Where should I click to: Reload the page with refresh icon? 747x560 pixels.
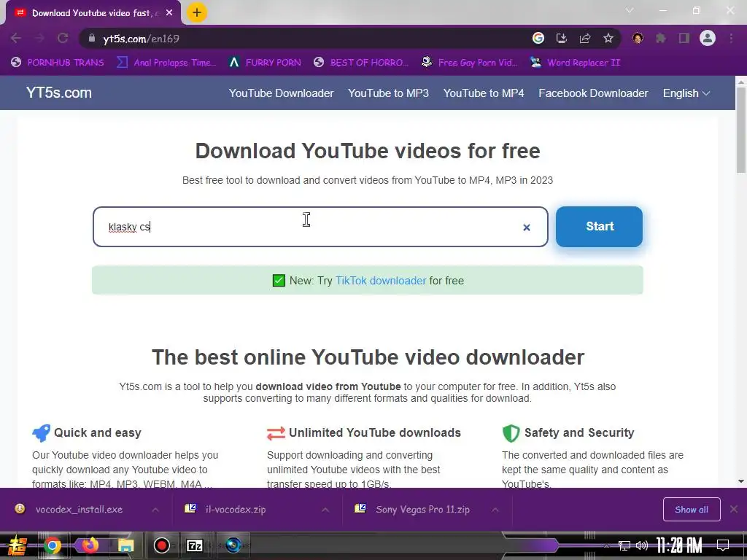(x=63, y=38)
